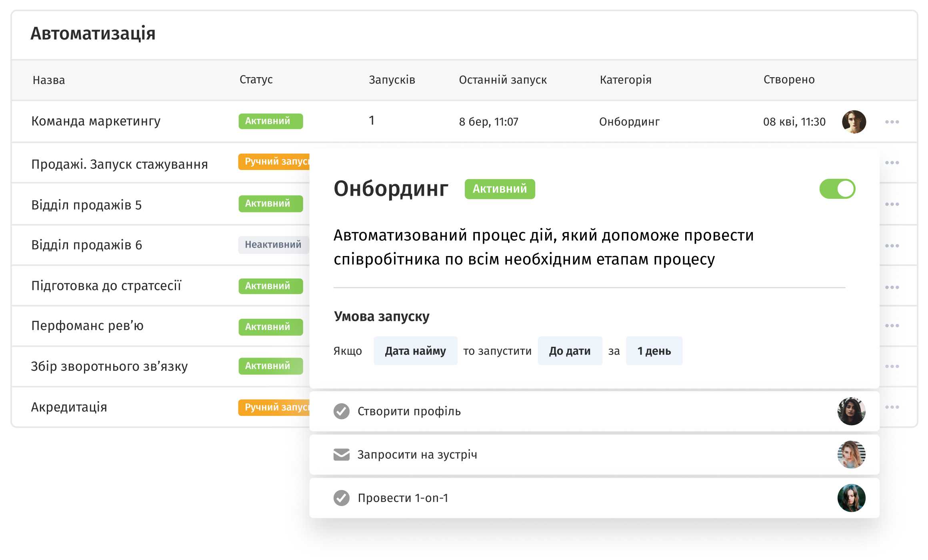928x560 pixels.
Task: Toggle off the Онбординг active switch
Action: pos(837,189)
